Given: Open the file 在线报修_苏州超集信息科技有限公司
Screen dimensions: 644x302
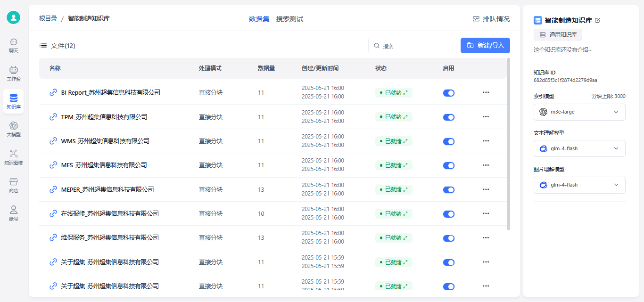Looking at the screenshot, I should (110, 213).
